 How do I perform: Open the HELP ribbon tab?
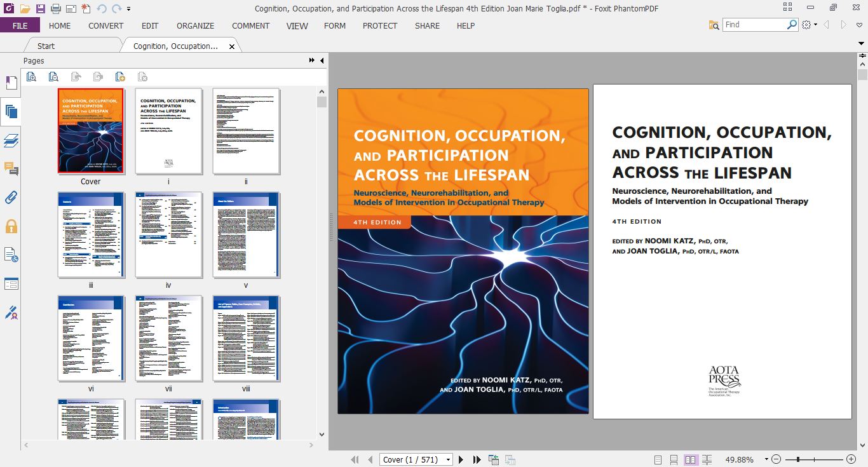coord(466,25)
